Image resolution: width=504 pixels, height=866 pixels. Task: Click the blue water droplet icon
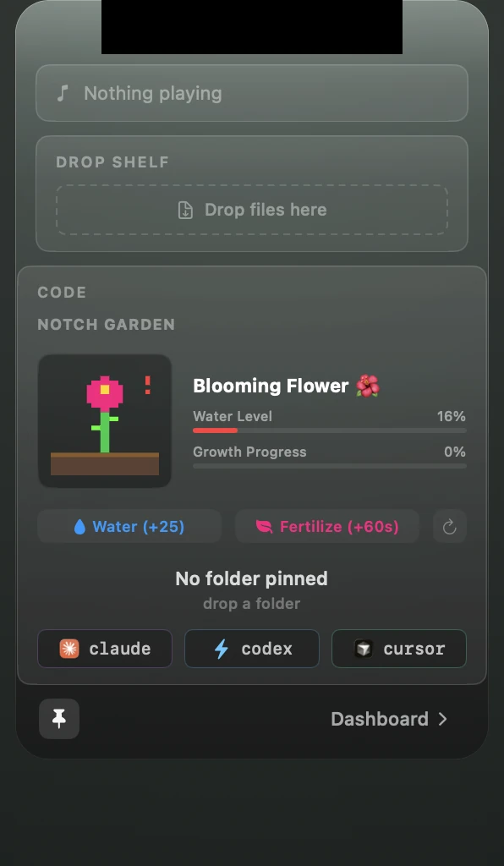tap(80, 527)
